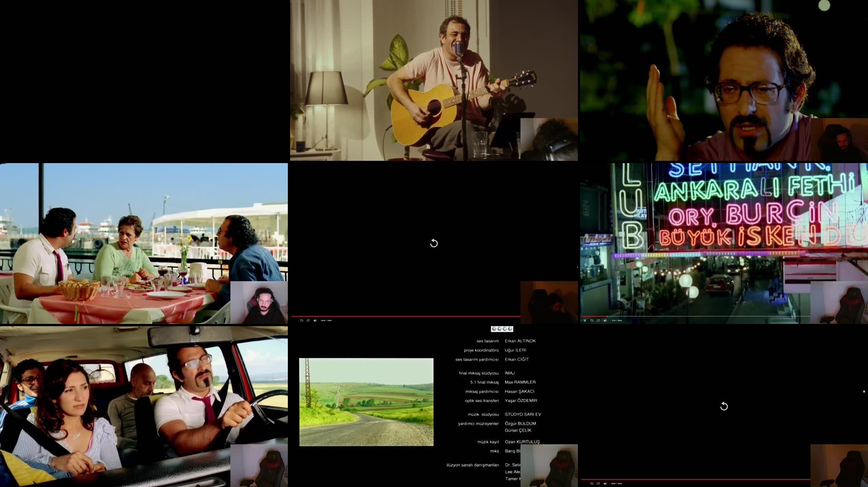Click the timestamp on the center control bar
This screenshot has width=868, height=487.
pyautogui.click(x=326, y=320)
